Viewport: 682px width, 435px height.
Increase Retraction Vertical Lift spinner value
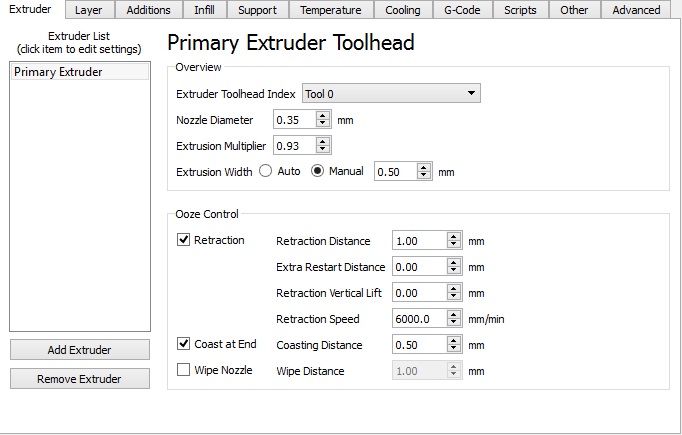[454, 289]
